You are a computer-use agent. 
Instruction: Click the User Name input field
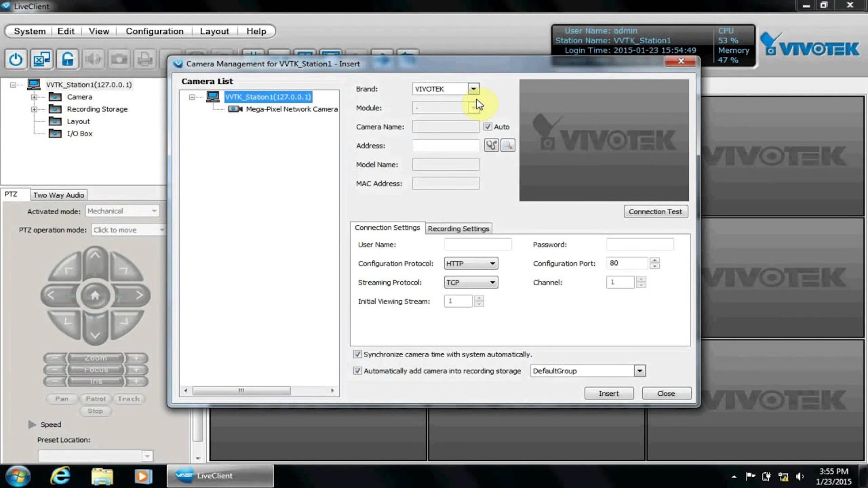coord(477,245)
